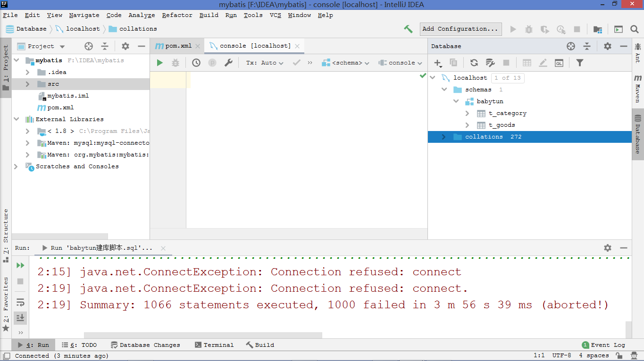The height and width of the screenshot is (361, 644).
Task: Collapse the babytun schema node
Action: [x=456, y=101]
